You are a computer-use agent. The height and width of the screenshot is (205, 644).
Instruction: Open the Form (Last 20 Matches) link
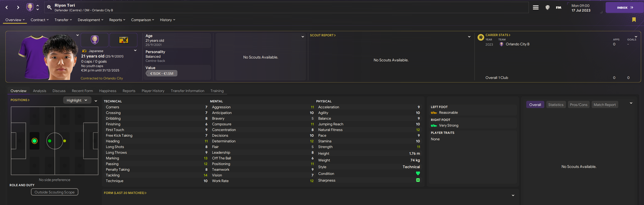tap(125, 193)
